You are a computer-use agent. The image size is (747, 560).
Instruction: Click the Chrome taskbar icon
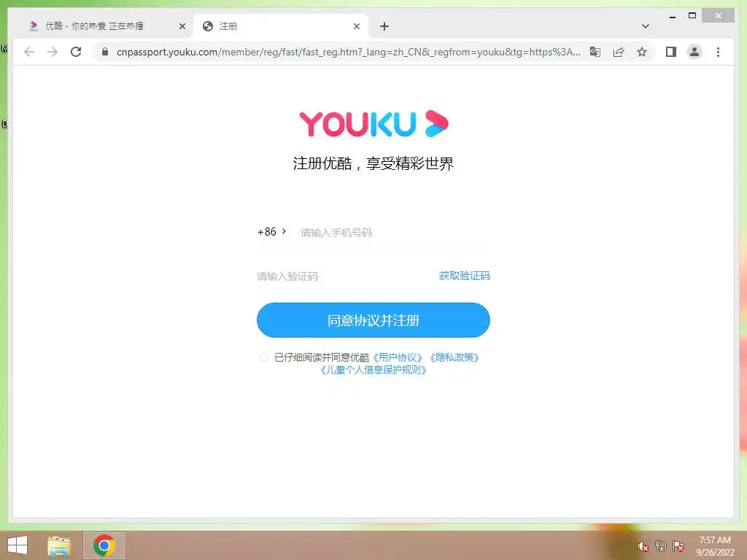pyautogui.click(x=104, y=545)
